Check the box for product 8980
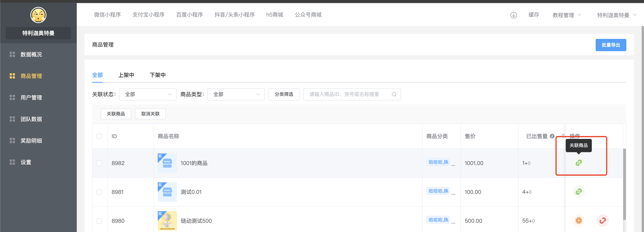Image resolution: width=644 pixels, height=232 pixels. 99,221
